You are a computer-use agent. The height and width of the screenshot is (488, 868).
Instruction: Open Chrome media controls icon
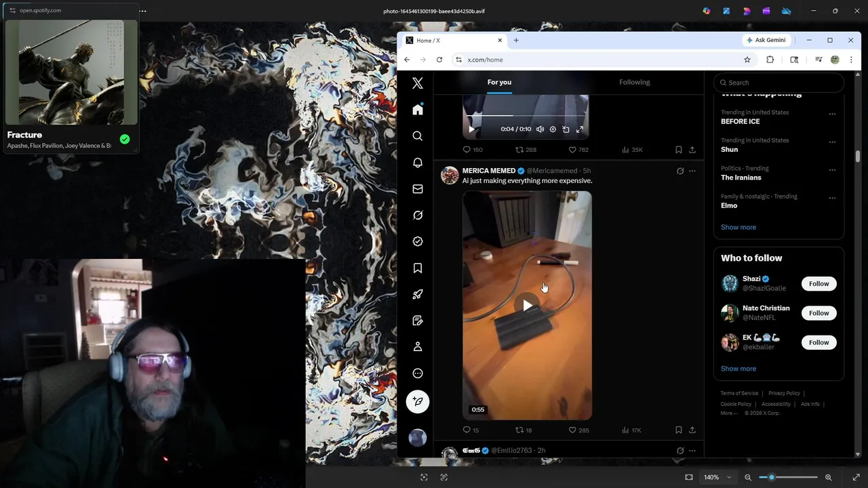(818, 60)
